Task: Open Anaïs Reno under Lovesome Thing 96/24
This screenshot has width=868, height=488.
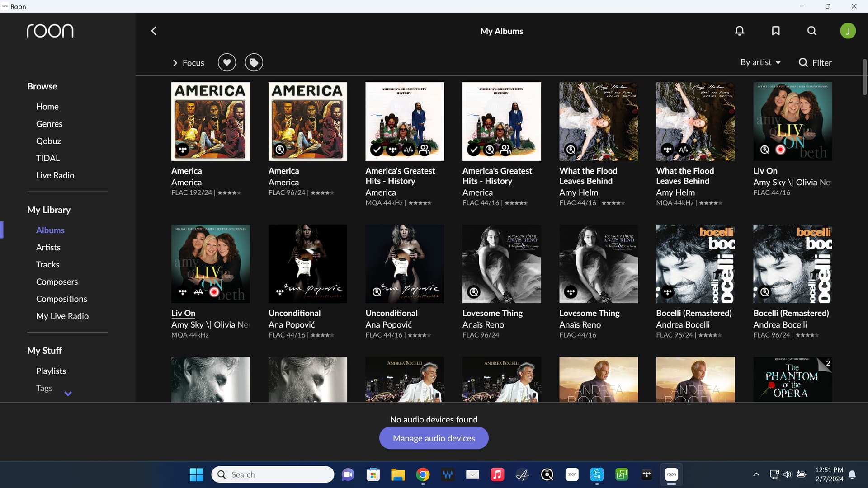Action: click(x=483, y=325)
